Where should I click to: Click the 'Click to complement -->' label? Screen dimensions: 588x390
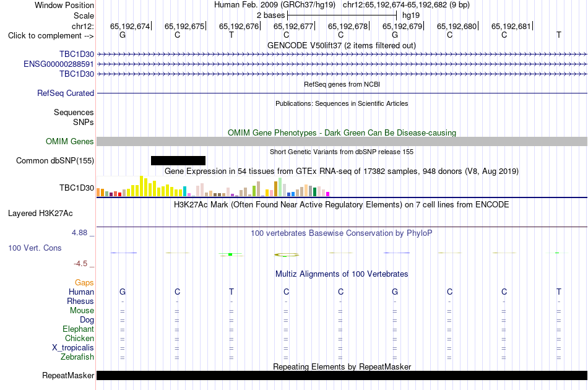(51, 36)
